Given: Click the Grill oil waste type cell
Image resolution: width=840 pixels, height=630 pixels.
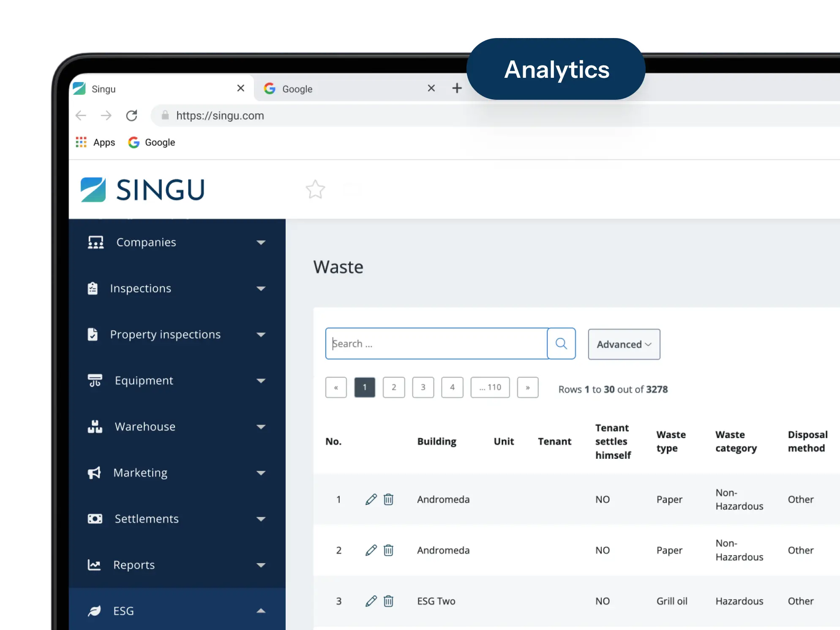Looking at the screenshot, I should click(672, 601).
